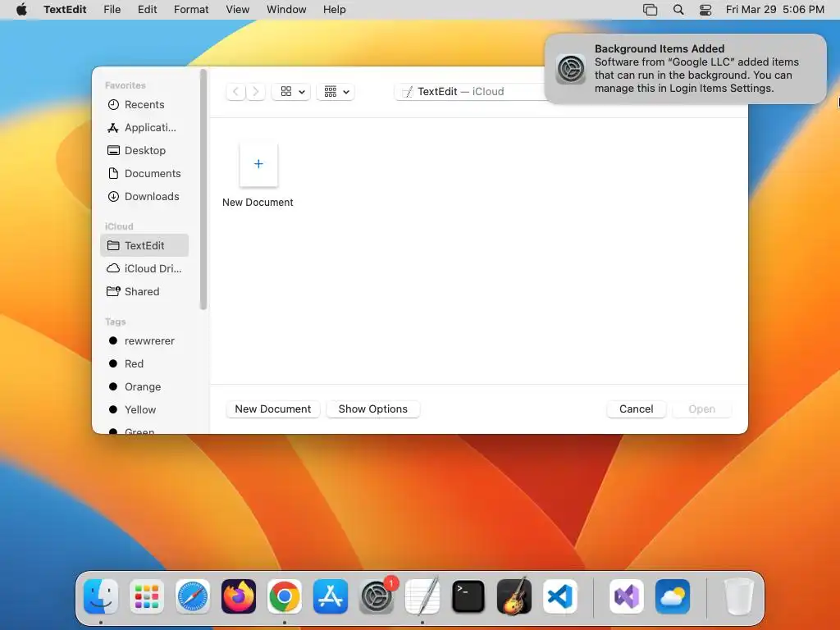The image size is (840, 630).
Task: Open System Settings dock icon with badge
Action: 377,596
